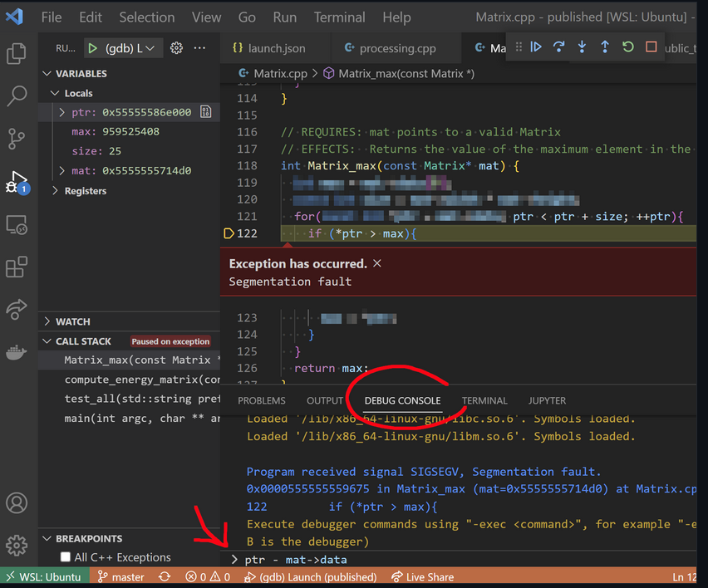
Task: Open the Selection menu
Action: [x=146, y=17]
